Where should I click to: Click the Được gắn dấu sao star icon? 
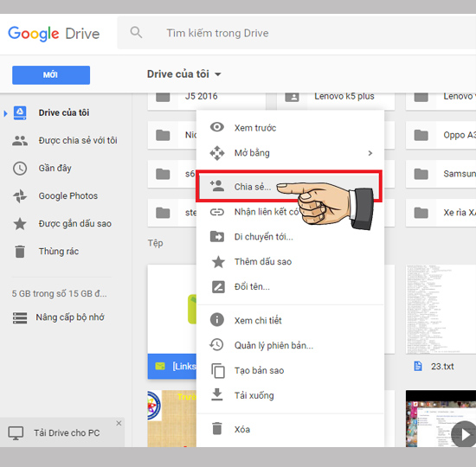click(20, 224)
